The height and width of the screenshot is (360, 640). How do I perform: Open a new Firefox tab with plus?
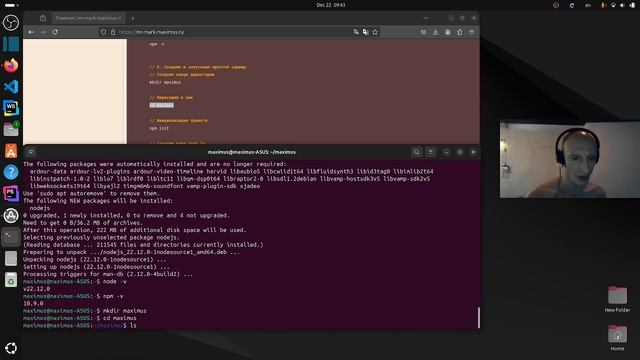pos(133,18)
